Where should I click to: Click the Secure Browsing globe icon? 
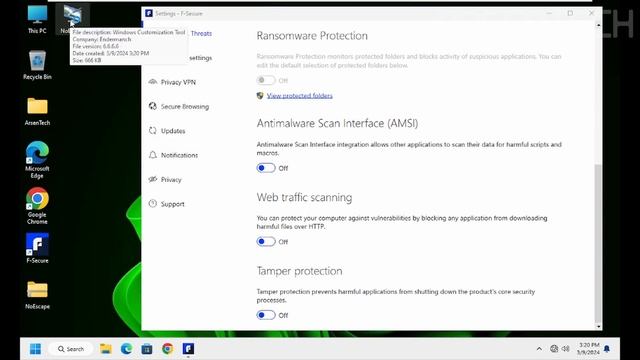153,106
